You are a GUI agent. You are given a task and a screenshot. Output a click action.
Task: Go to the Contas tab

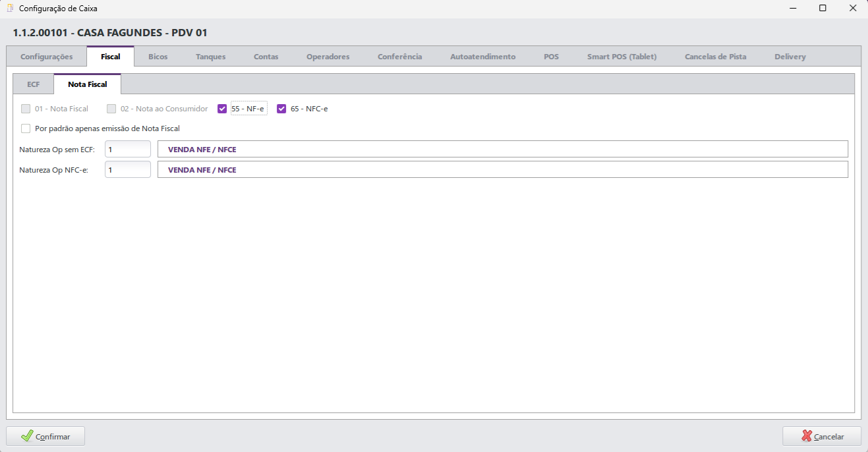click(x=266, y=57)
